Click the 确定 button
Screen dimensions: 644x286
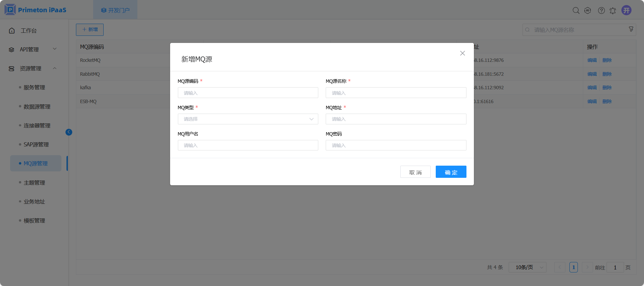[451, 172]
